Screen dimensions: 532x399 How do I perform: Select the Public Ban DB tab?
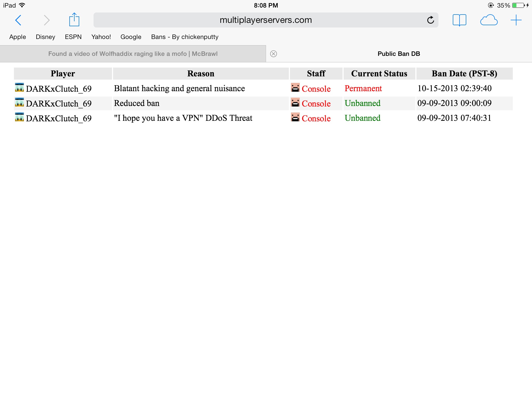[x=398, y=54]
